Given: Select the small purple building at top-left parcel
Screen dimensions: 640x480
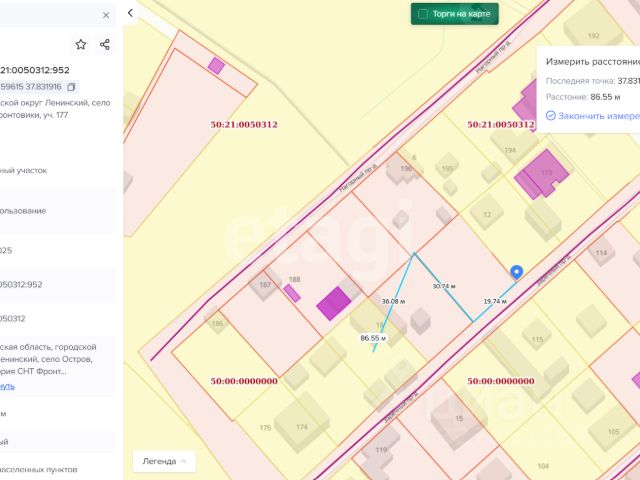Looking at the screenshot, I should click(216, 66).
